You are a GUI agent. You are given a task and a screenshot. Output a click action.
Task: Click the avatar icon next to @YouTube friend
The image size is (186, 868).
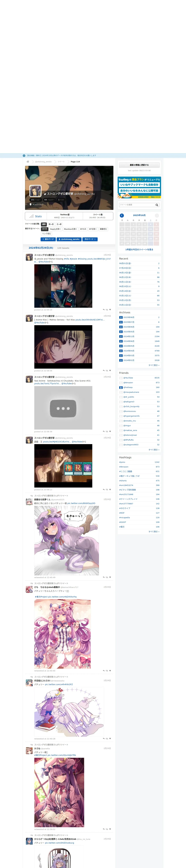pos(121,378)
